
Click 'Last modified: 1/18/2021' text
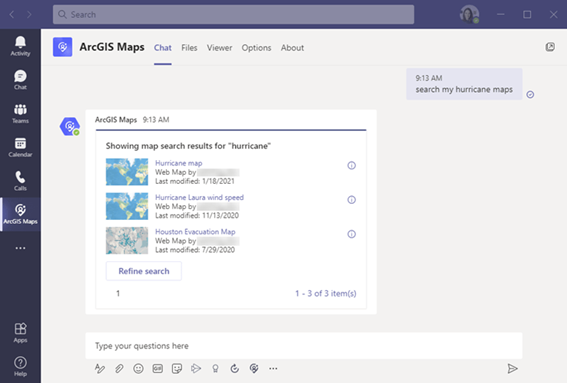pos(195,181)
